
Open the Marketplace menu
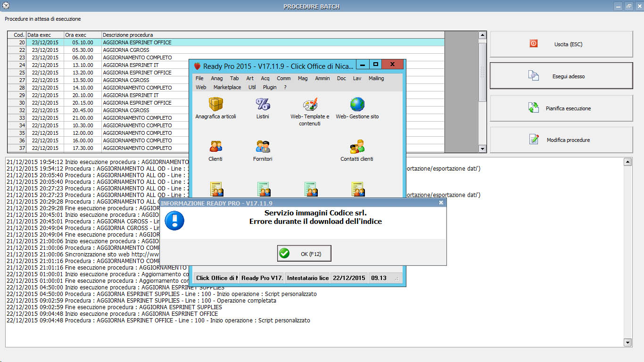pyautogui.click(x=227, y=87)
